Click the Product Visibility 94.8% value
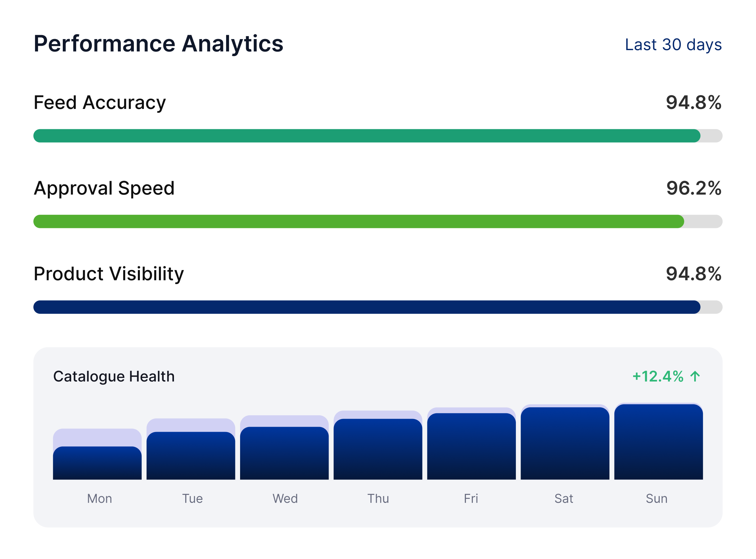This screenshot has width=756, height=559. pyautogui.click(x=693, y=274)
